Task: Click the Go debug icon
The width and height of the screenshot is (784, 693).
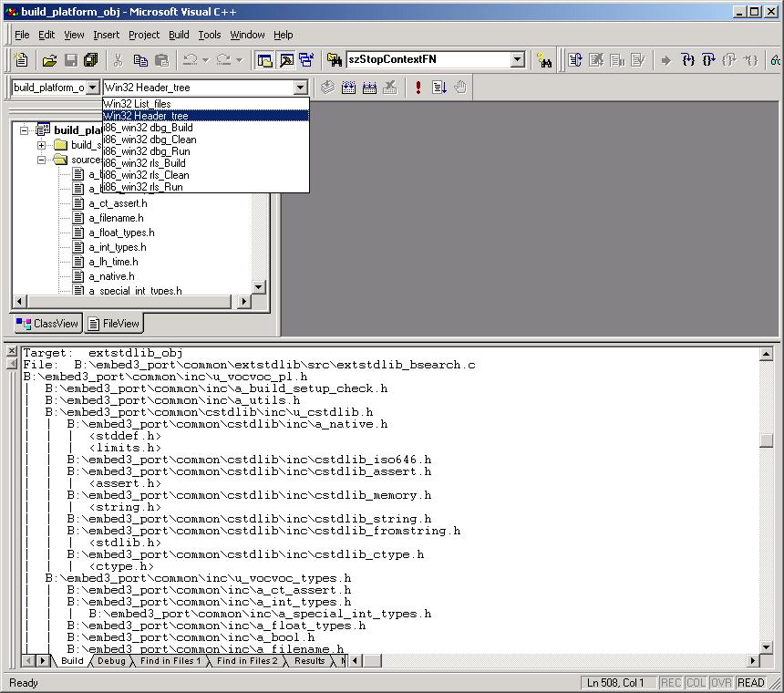Action: click(x=439, y=88)
